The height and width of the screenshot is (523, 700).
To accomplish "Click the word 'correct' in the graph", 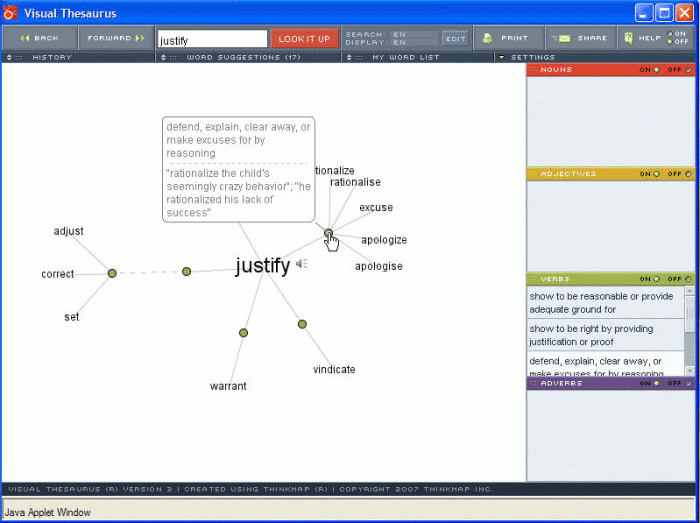I will (x=58, y=274).
